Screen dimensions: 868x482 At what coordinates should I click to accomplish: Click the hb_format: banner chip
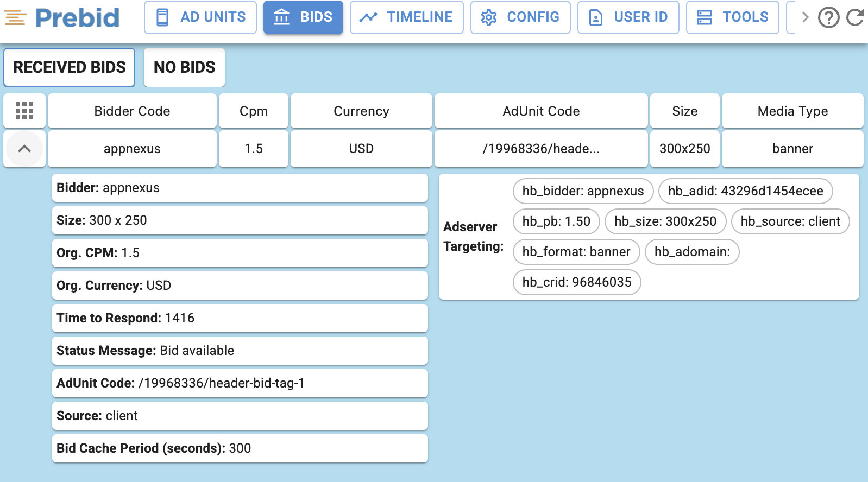pos(576,252)
